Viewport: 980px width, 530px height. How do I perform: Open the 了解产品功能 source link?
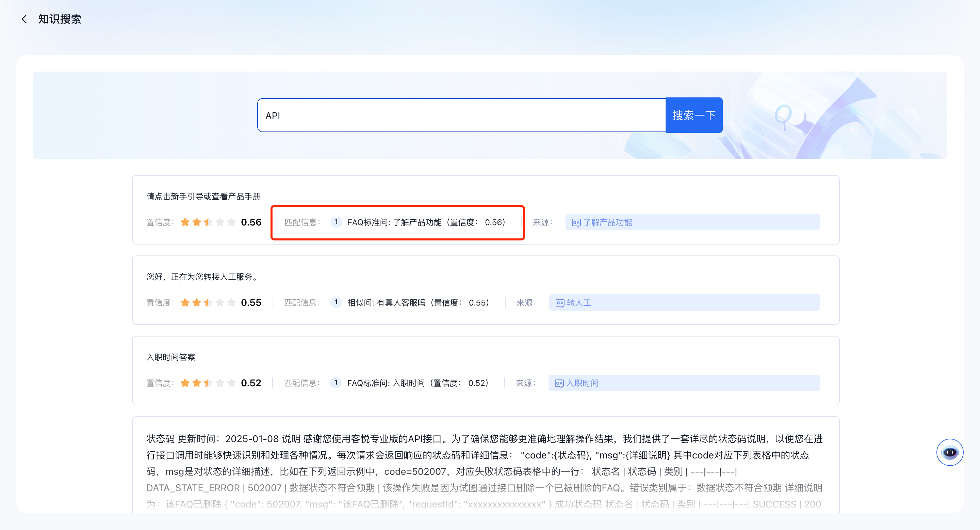pyautogui.click(x=607, y=222)
